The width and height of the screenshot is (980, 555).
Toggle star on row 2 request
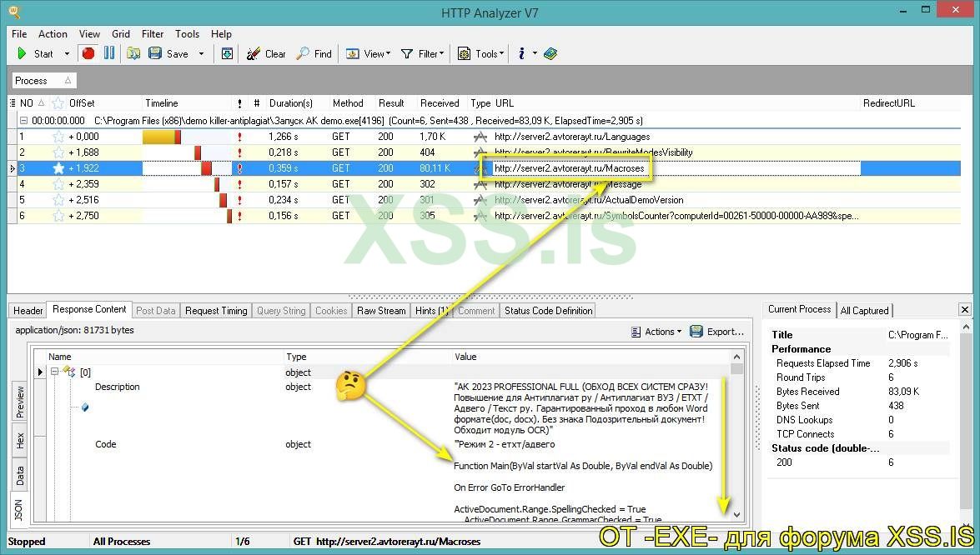click(58, 152)
